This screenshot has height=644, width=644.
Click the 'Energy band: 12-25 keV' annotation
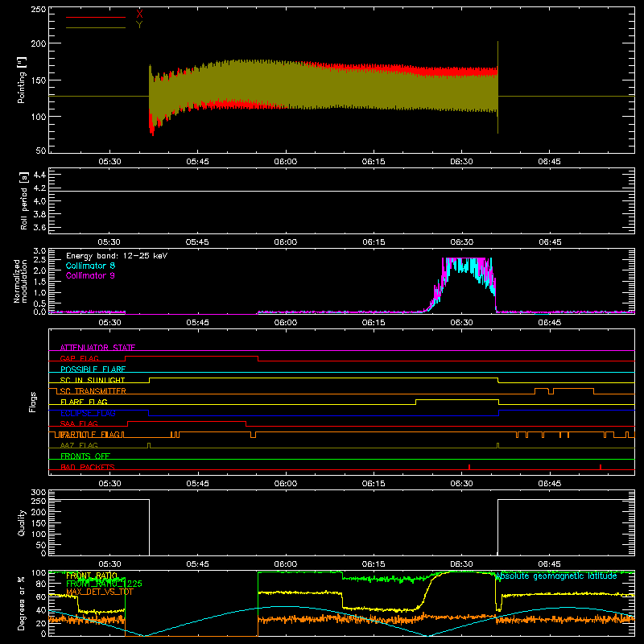[117, 256]
